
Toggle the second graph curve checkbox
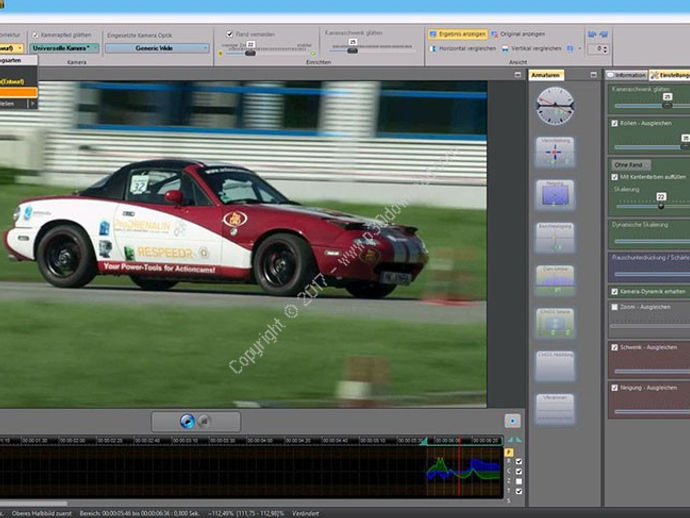click(x=519, y=472)
